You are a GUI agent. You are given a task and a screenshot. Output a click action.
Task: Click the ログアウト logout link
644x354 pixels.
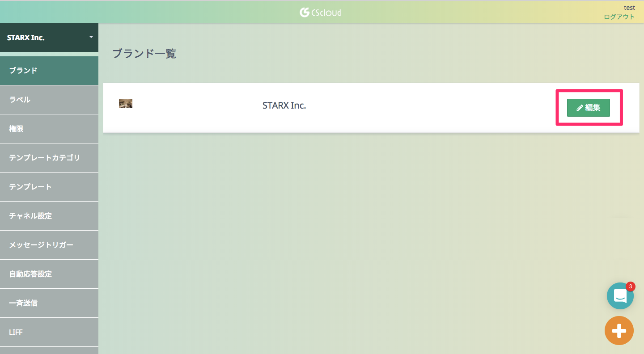[x=619, y=17]
